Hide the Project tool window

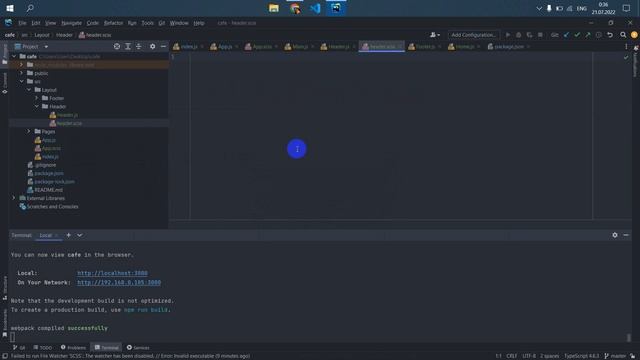pos(163,47)
